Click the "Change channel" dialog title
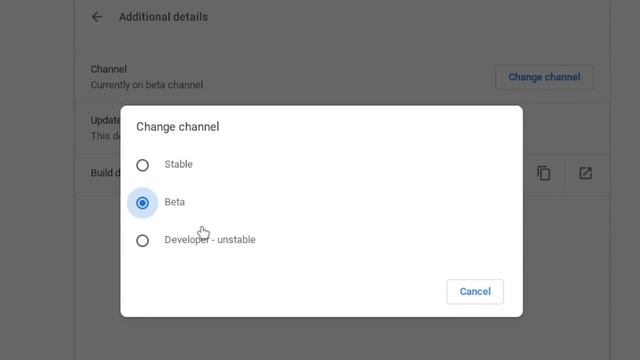Viewport: 640px width, 360px height. [x=178, y=127]
